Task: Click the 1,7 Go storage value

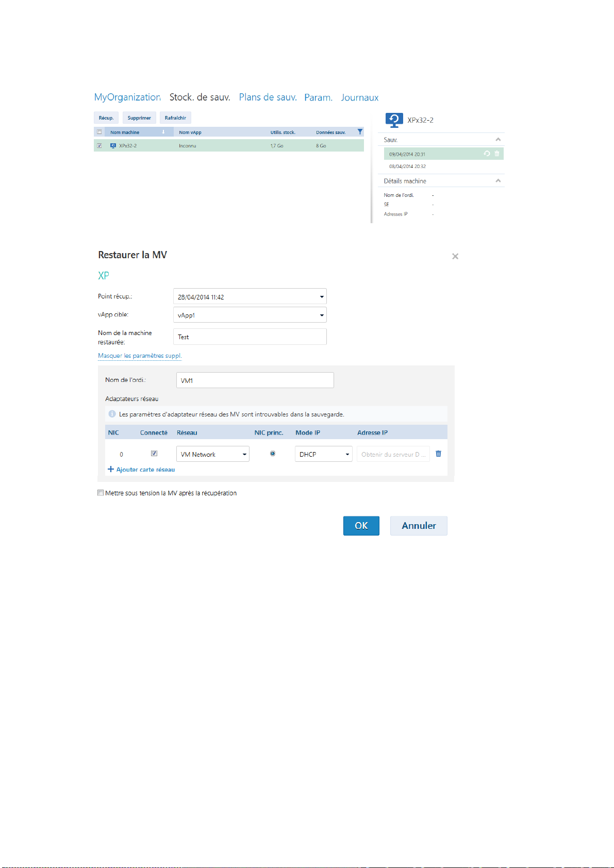Action: point(277,146)
